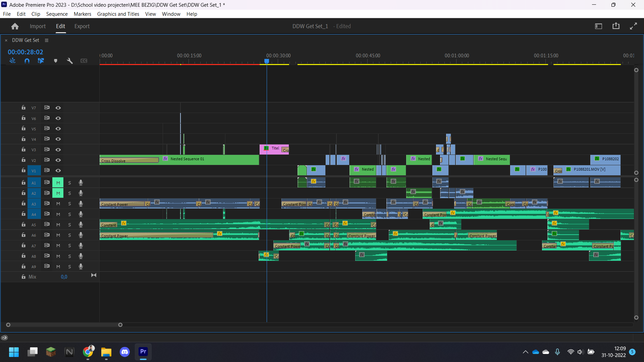
Task: Open the DDW Get Set panel menu
Action: pos(47,40)
